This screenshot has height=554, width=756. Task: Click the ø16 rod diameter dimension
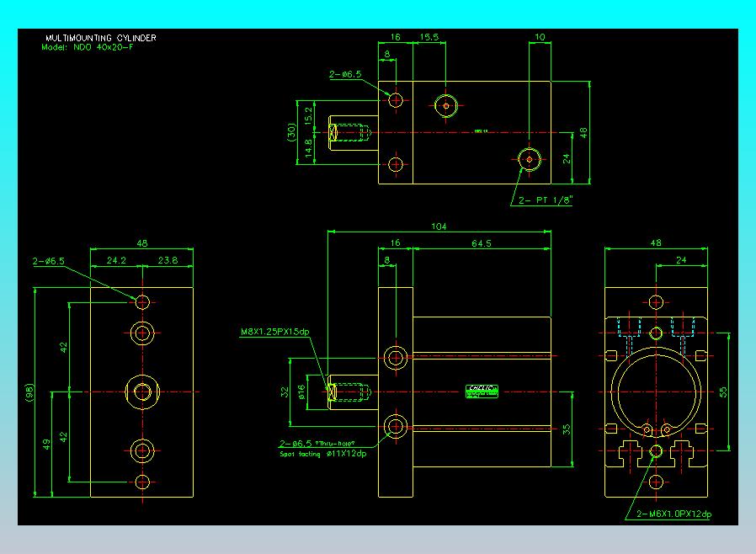pos(301,392)
